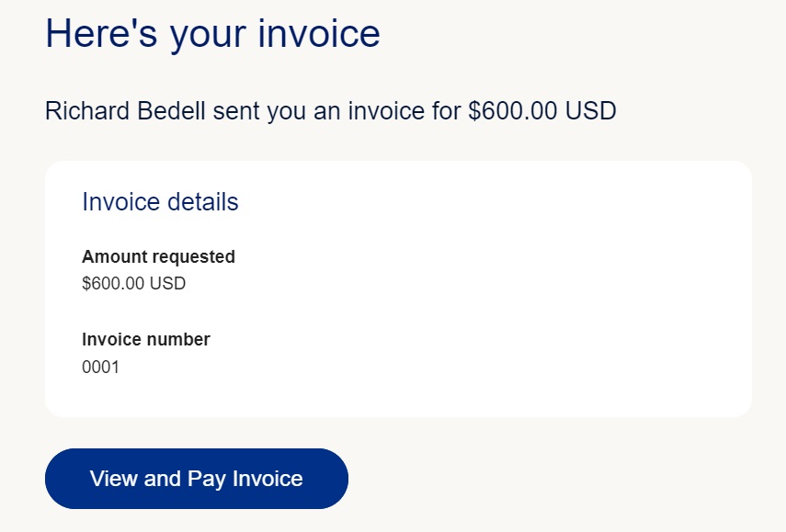Click sender name Richard Bedell
This screenshot has width=786, height=532.
coord(125,111)
